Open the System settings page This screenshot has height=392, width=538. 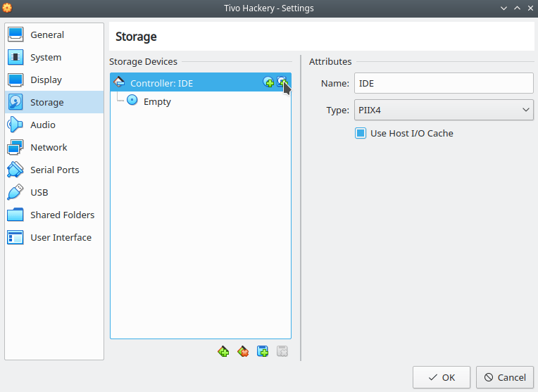point(54,57)
